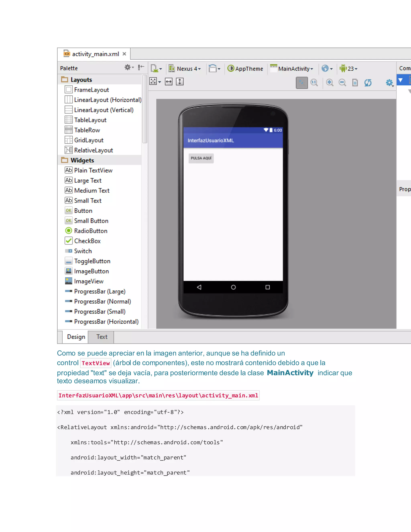Open the Nexus 4 device dropdown
This screenshot has height=532, width=411.
[x=185, y=69]
